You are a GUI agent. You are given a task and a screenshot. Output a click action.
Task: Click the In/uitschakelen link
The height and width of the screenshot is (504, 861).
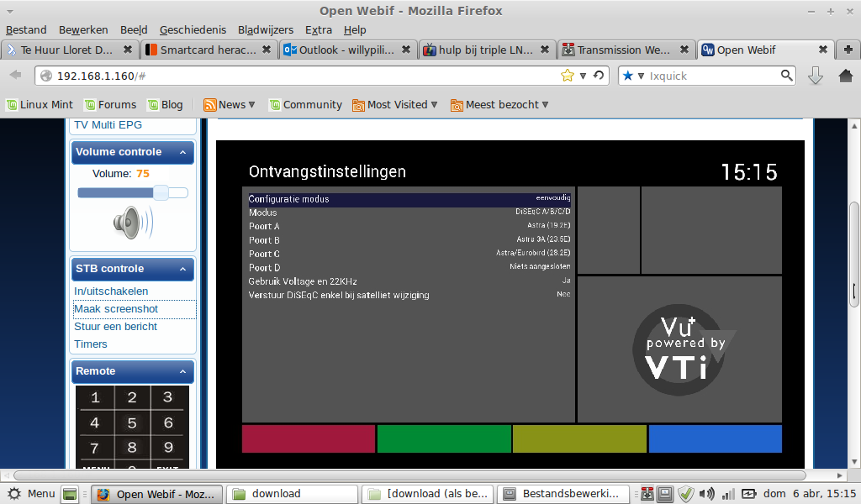tap(111, 291)
